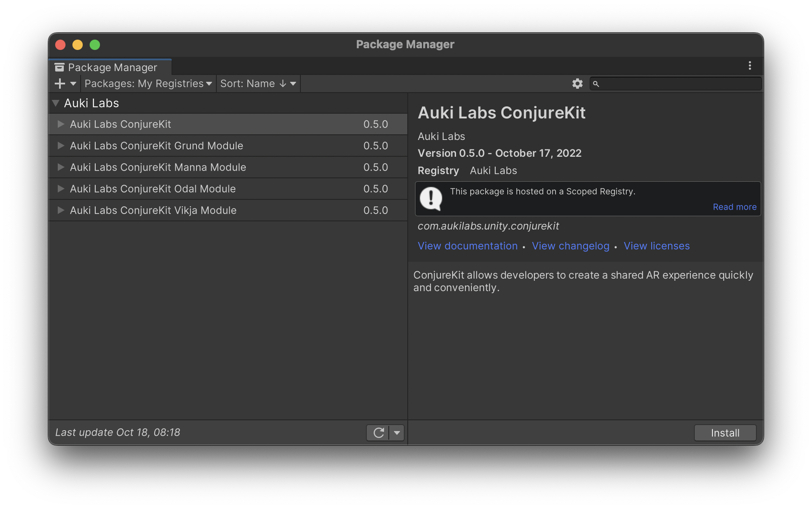Click package ID com.aukilabs.unity.conjurekit
The height and width of the screenshot is (509, 812).
(x=488, y=226)
